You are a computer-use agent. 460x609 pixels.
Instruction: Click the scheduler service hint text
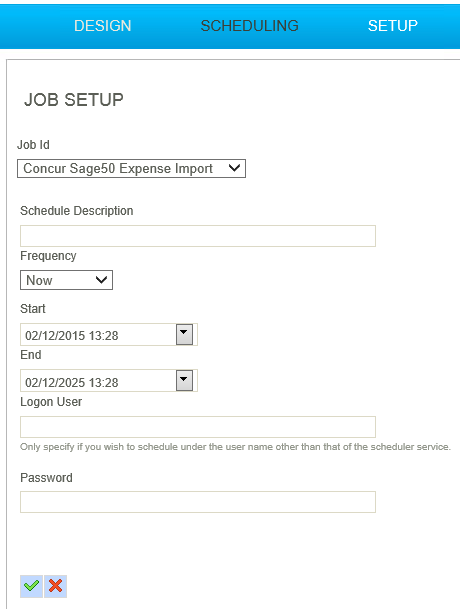click(235, 447)
